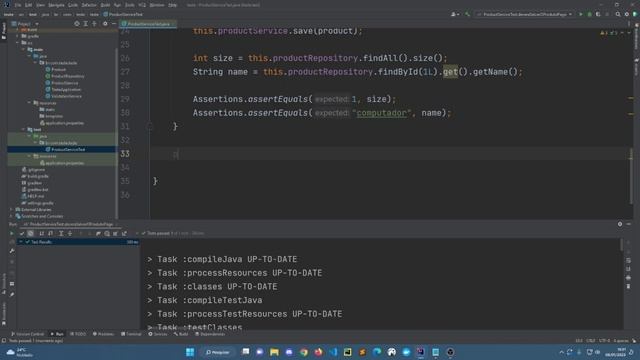Click ProductServiceTest breadcrumb in navigation bar
The height and width of the screenshot is (360, 640).
123,14
